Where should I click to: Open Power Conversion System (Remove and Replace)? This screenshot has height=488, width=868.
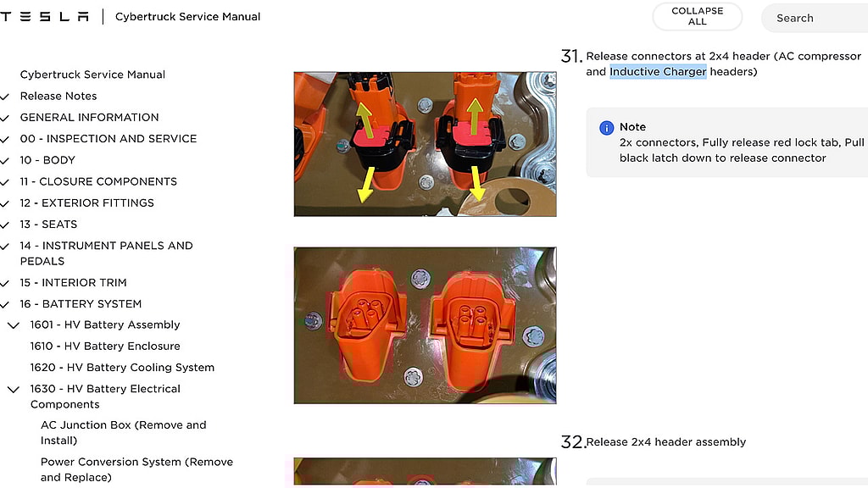click(136, 469)
